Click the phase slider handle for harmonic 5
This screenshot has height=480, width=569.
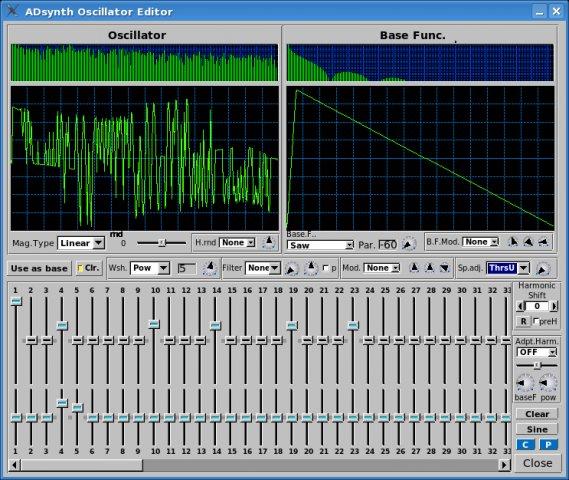pyautogui.click(x=77, y=408)
